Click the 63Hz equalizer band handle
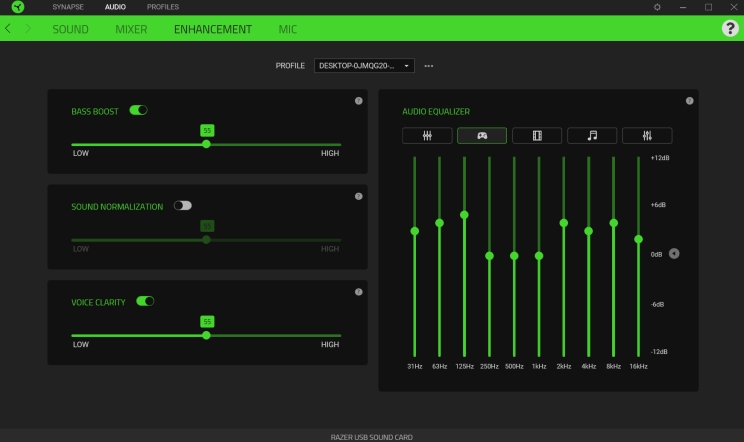The image size is (744, 442). (x=439, y=223)
